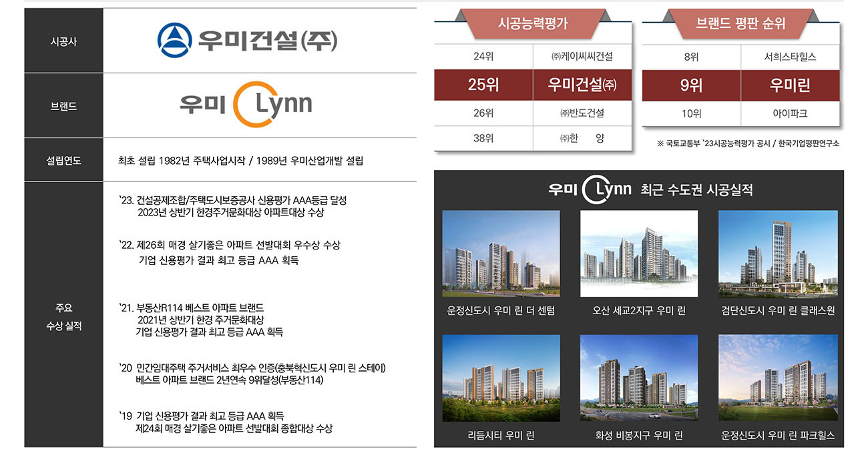
Task: Click the 리듬시티 우미 린 caption
Action: [501, 436]
